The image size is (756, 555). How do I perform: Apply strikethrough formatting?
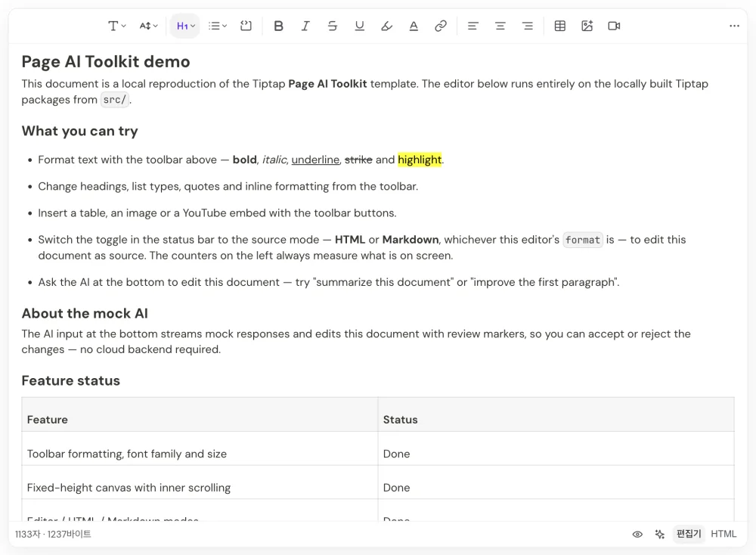[x=332, y=26]
